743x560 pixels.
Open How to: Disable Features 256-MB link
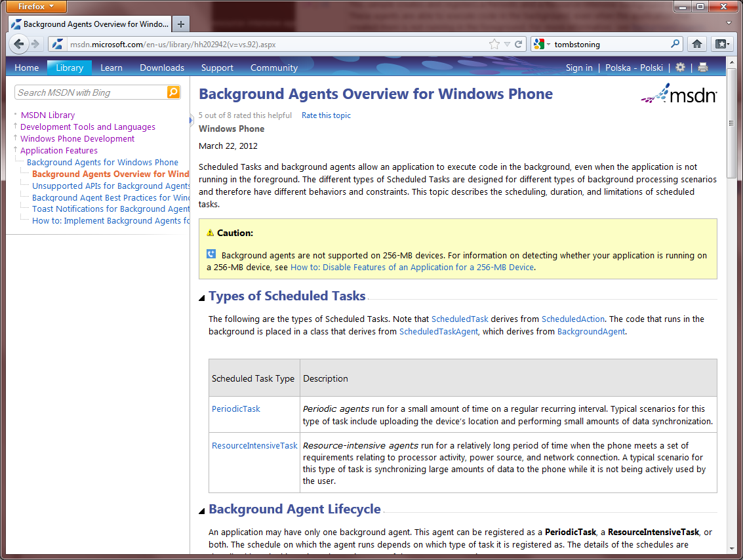(412, 267)
